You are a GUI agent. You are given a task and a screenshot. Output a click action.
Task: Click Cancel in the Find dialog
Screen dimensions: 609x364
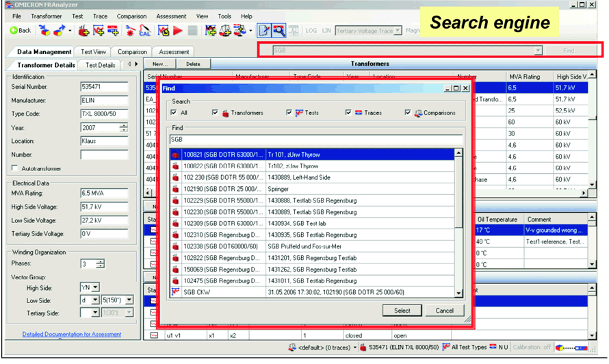(x=444, y=311)
